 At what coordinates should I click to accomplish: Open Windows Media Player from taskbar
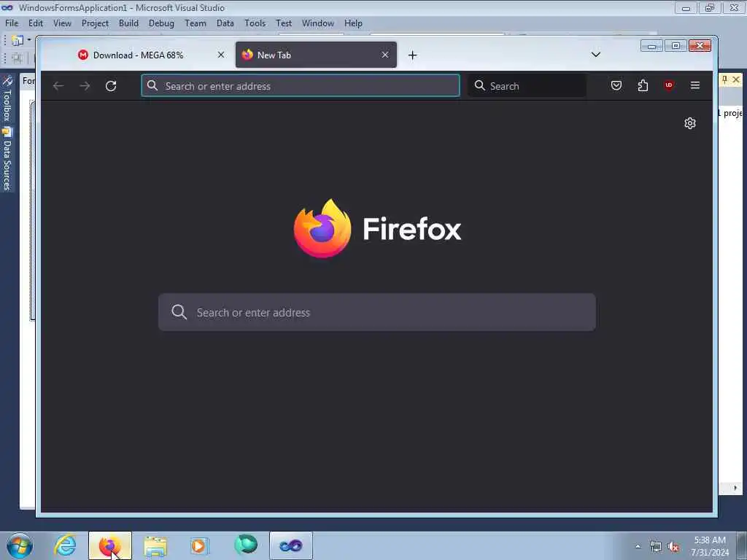click(x=199, y=545)
